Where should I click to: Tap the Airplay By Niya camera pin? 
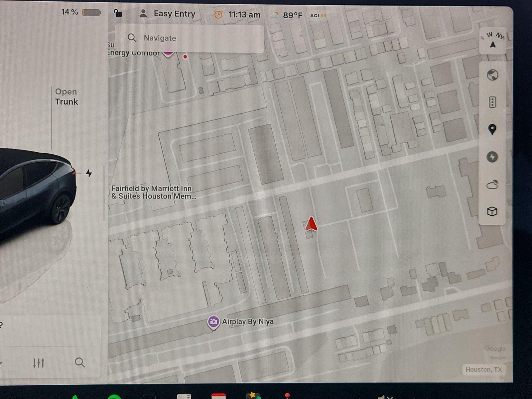click(x=213, y=322)
